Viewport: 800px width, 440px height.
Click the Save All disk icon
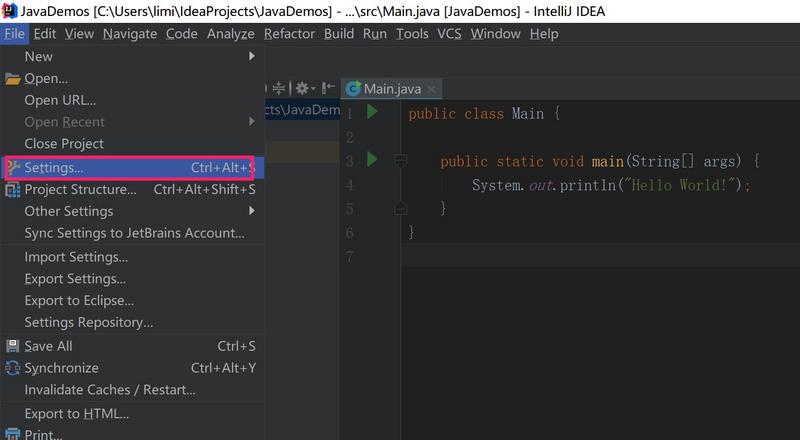[x=13, y=346]
